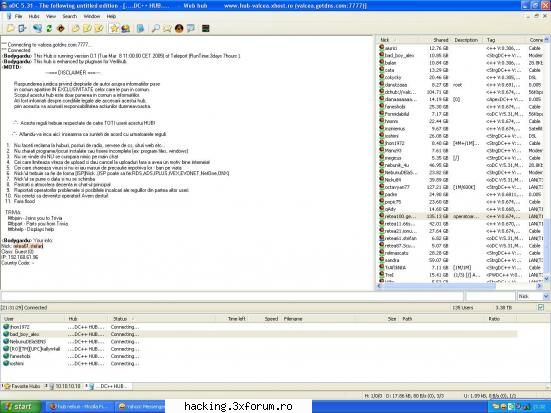
Task: Open the Hubs menu
Action: pos(34,16)
